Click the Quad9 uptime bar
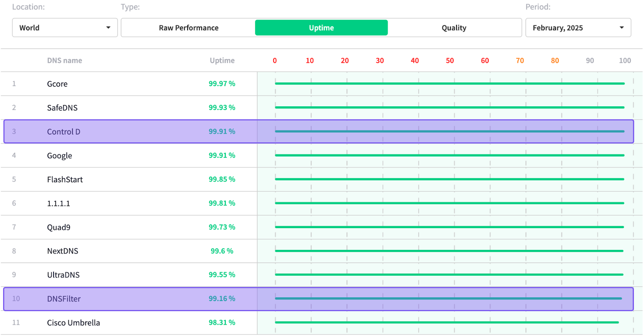This screenshot has height=336, width=644. click(450, 227)
